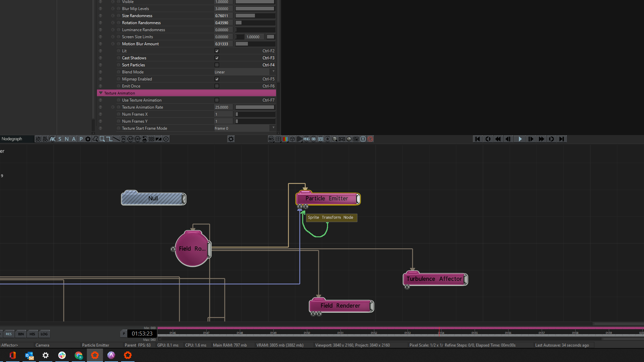
Task: Open the nodegraph settings gear icon
Action: pos(231,139)
